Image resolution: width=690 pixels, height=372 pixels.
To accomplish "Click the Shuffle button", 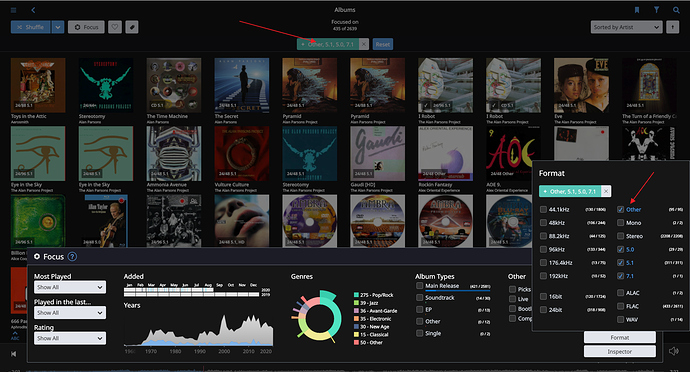I will tap(31, 27).
